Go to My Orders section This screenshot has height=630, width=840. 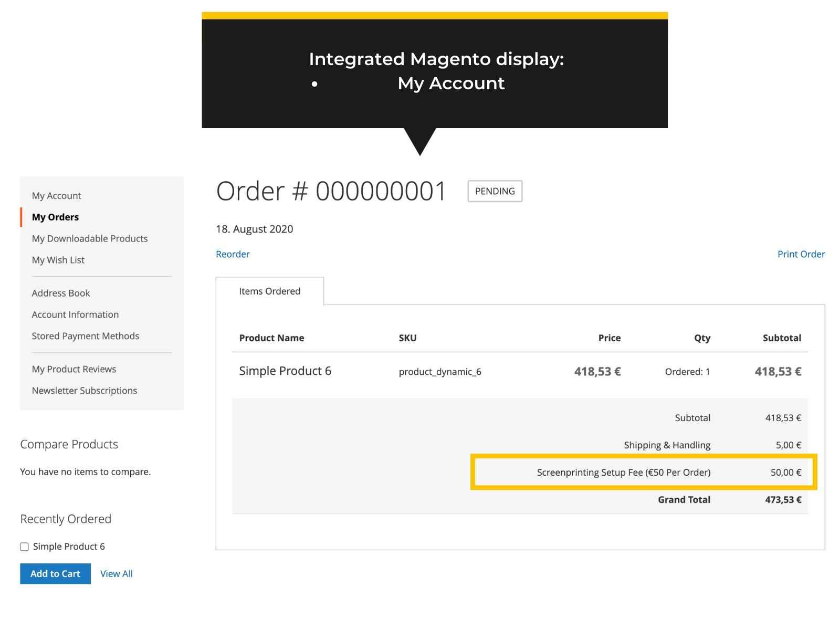tap(55, 216)
